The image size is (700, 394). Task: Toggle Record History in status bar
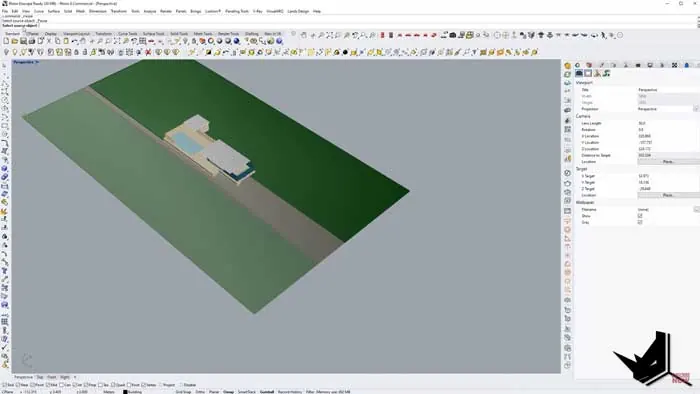click(x=290, y=392)
